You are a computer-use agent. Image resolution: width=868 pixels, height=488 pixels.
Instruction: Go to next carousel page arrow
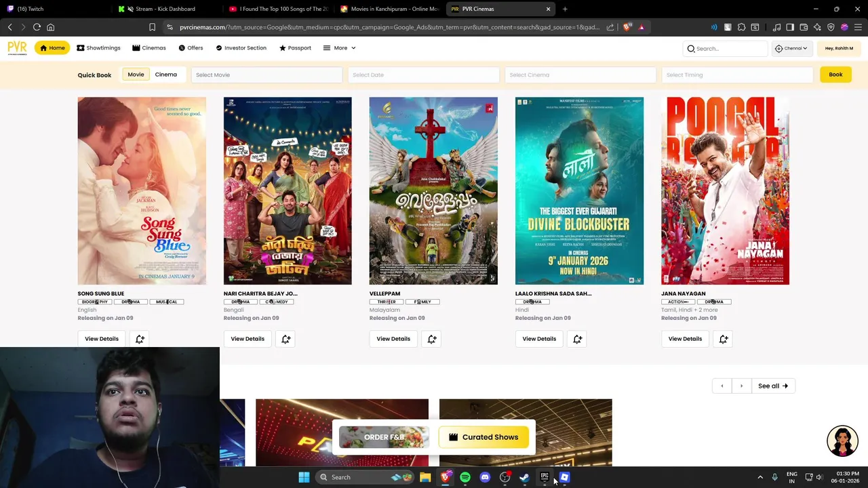click(741, 386)
